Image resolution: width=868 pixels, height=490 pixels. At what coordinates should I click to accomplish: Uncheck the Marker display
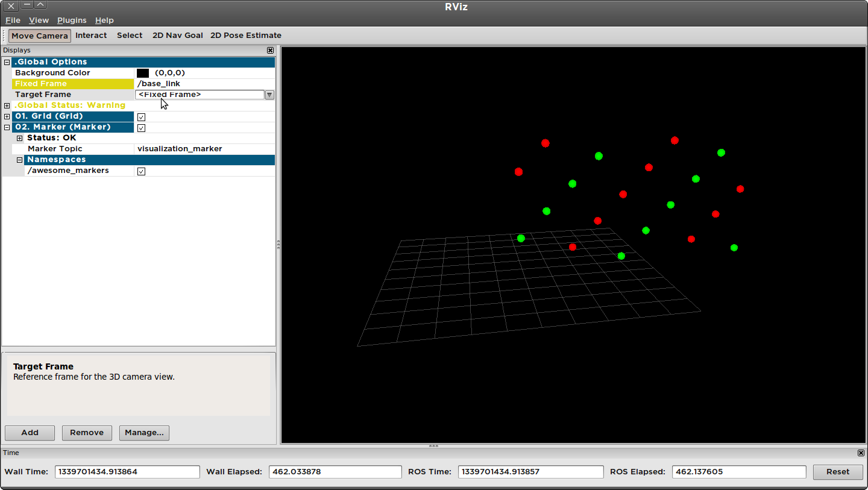pos(140,127)
